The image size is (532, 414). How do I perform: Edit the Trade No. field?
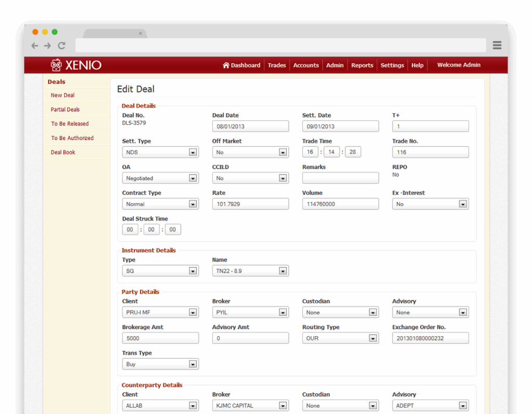coord(431,152)
